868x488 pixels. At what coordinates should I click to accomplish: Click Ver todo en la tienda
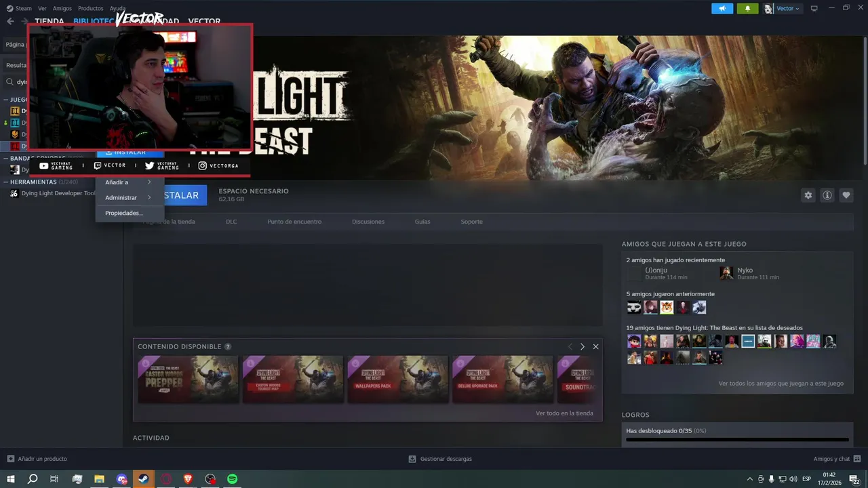(x=564, y=413)
